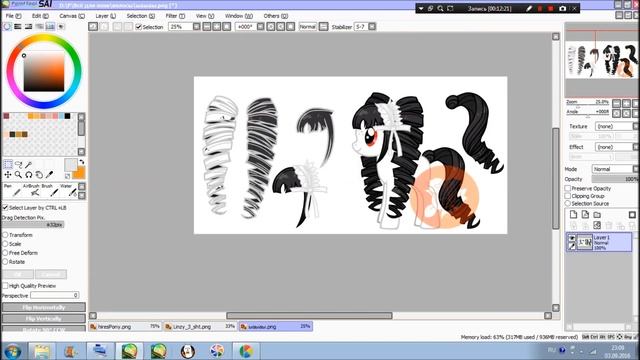Open the Effect dropdown
Viewport: 640px width, 360px height.
tap(616, 147)
